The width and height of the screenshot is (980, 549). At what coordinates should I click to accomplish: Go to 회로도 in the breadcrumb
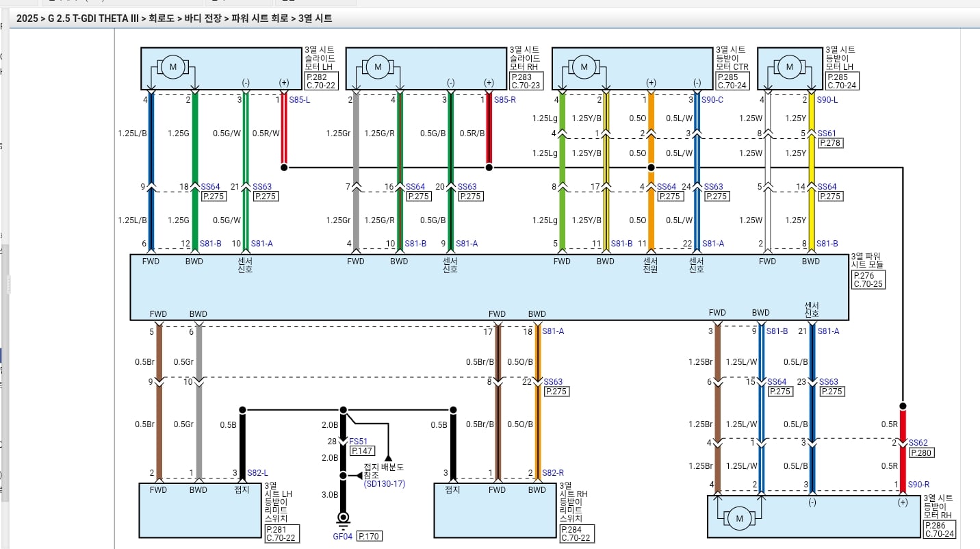163,18
